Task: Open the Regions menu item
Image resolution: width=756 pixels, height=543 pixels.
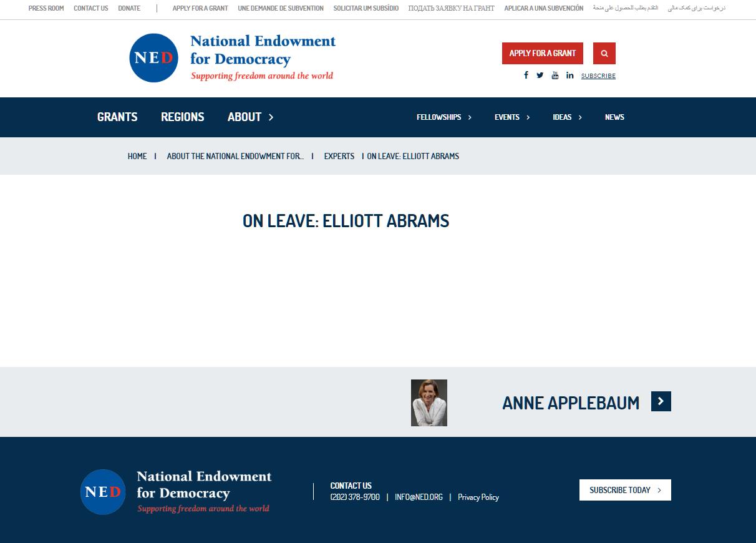Action: point(183,117)
